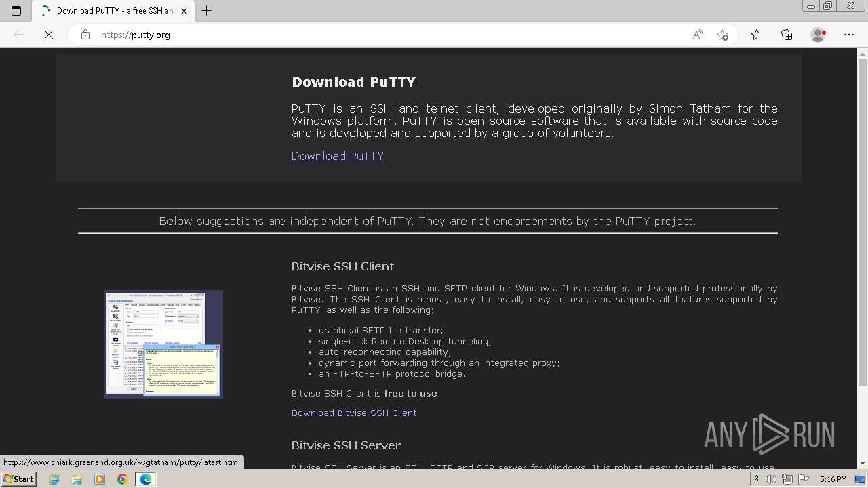868x488 pixels.
Task: Open the Action Center flag tray icon
Action: pyautogui.click(x=804, y=479)
